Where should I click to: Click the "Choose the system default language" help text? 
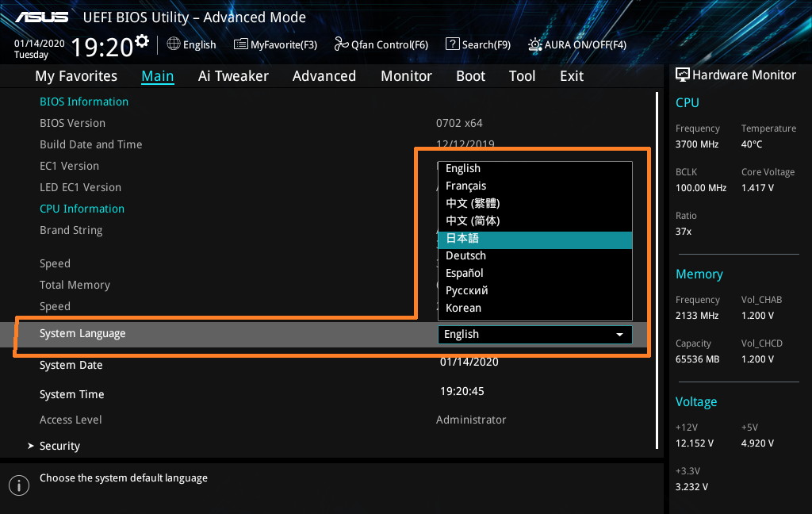point(123,478)
